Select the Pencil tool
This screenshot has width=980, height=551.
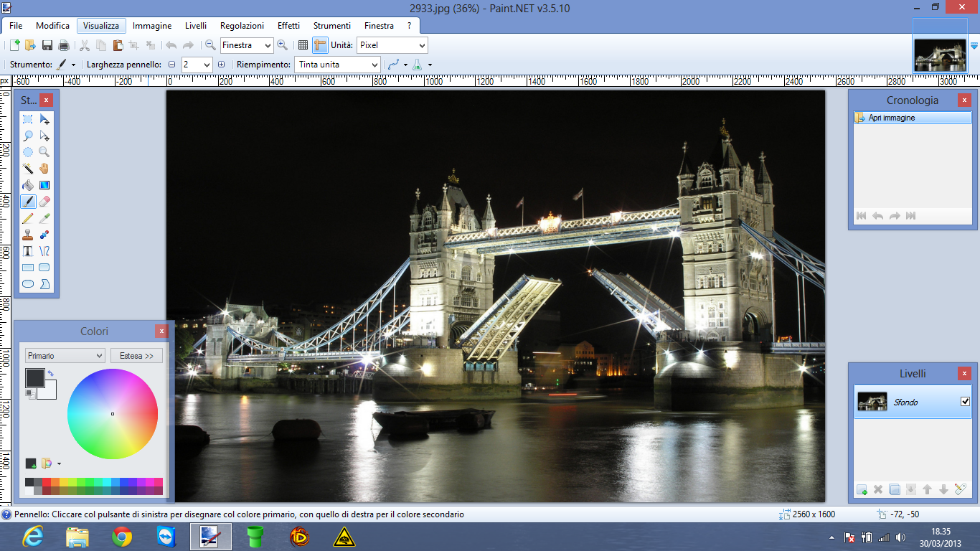coord(28,218)
